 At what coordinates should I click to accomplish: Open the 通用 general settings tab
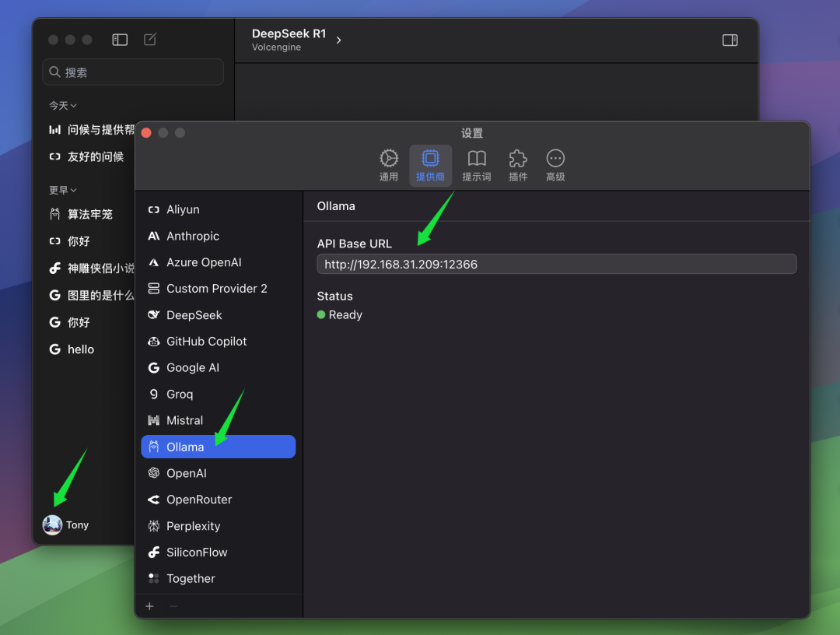tap(389, 165)
